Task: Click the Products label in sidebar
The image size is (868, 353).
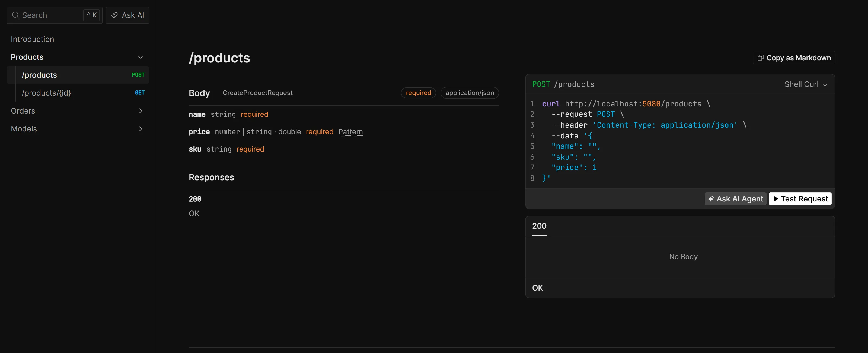Action: tap(27, 57)
